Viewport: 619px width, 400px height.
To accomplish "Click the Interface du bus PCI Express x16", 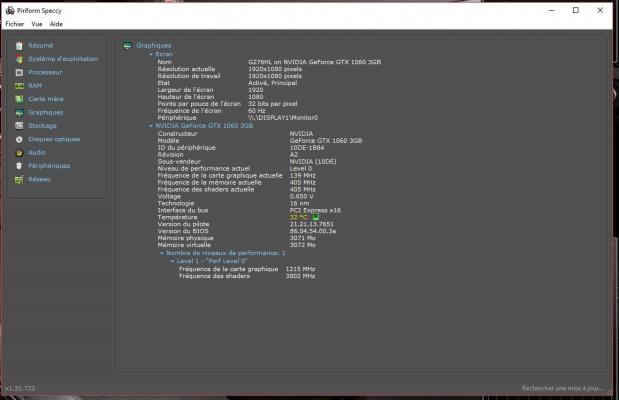I will (315, 210).
